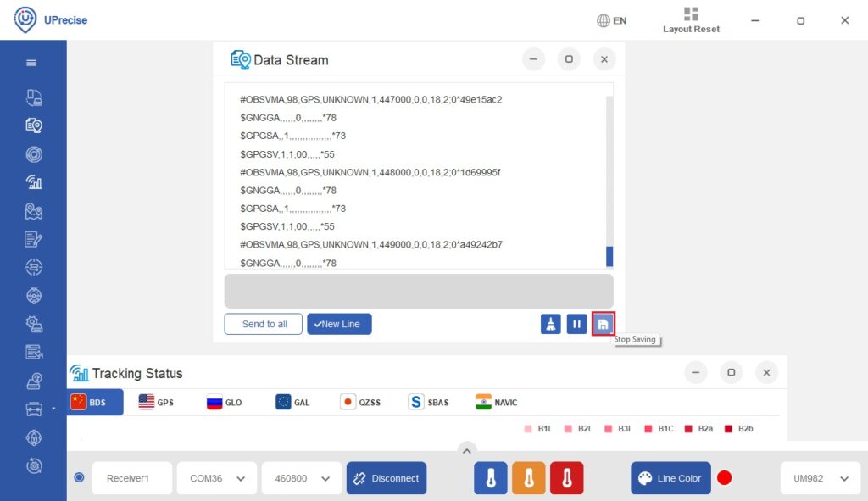Click the Stop Saving icon in Data Stream
The width and height of the screenshot is (868, 501).
603,323
